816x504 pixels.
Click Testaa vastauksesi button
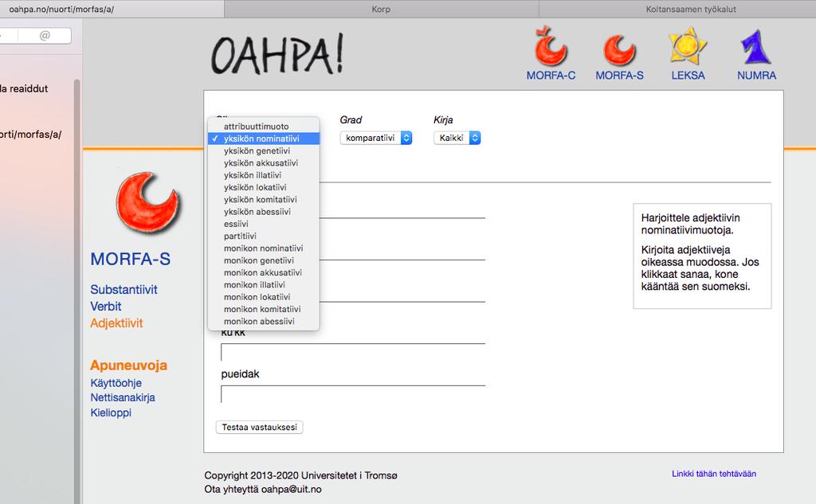click(x=259, y=427)
